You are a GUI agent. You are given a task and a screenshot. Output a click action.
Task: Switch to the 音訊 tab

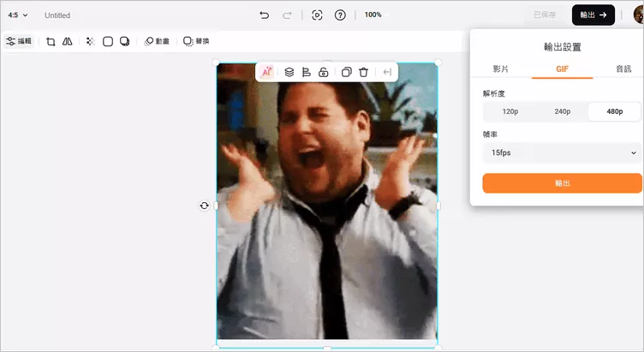623,69
